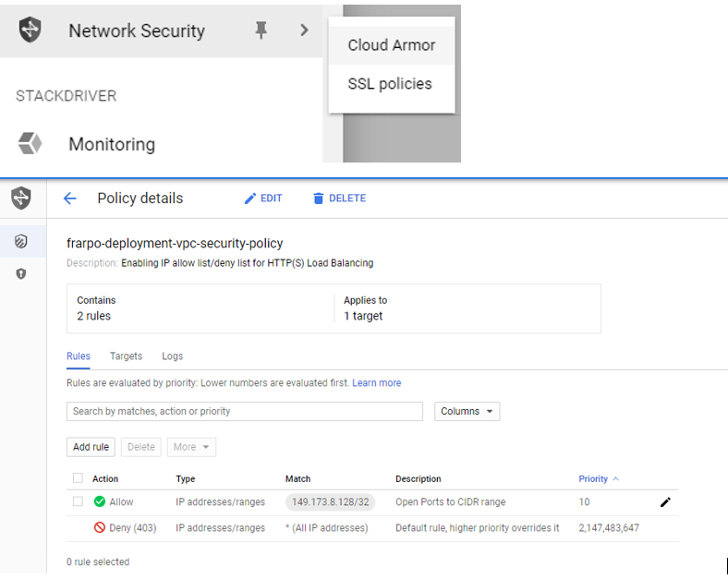Click the Network Security shield icon
The image size is (728, 579).
point(30,30)
